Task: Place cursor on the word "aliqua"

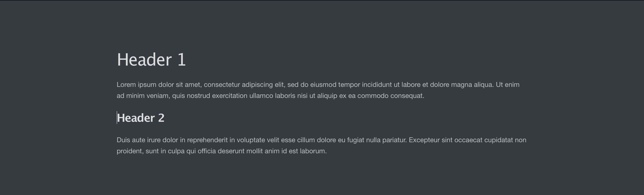Action: pos(483,85)
